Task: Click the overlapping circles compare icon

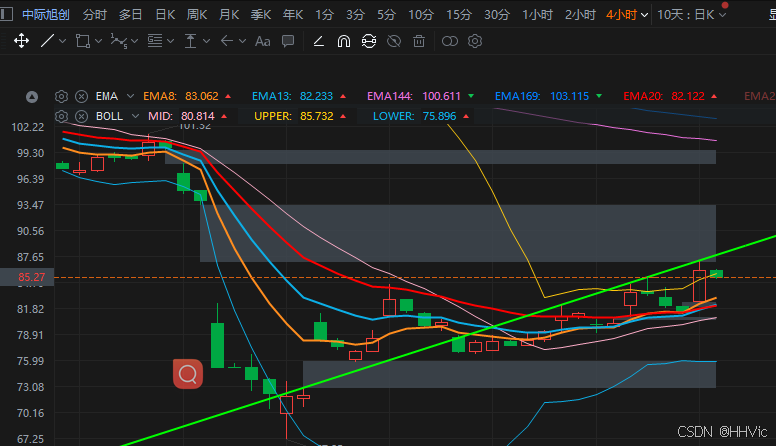Action: [449, 41]
